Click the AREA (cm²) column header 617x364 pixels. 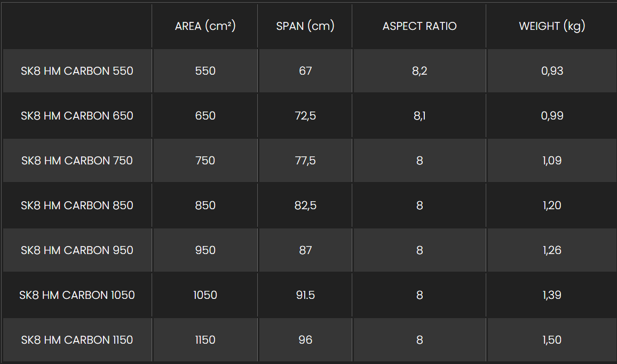point(205,26)
